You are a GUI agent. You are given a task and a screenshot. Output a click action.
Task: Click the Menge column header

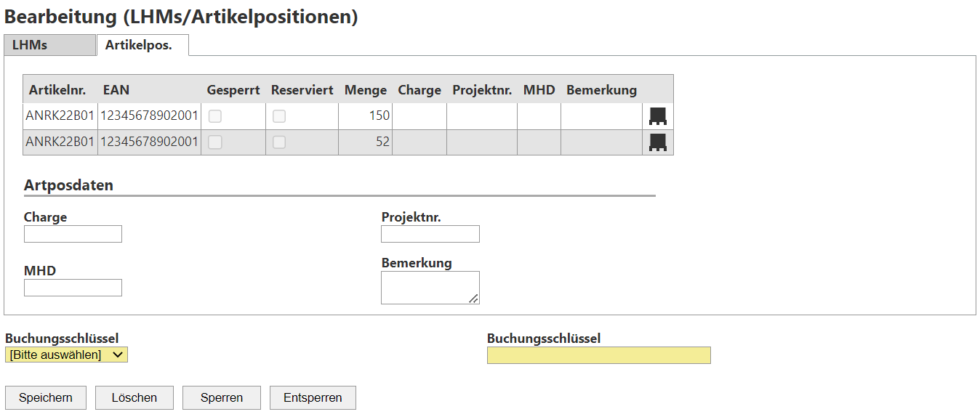[x=365, y=90]
